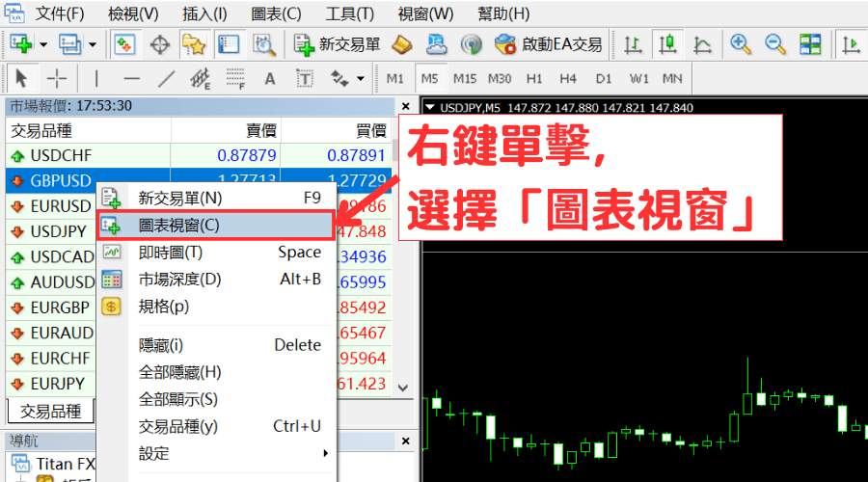Choose 交易品種(y) from context menu
868x482 pixels.
[216, 426]
